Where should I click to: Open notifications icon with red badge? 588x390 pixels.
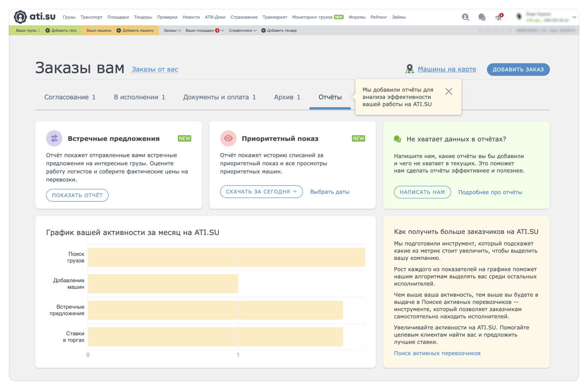click(499, 17)
